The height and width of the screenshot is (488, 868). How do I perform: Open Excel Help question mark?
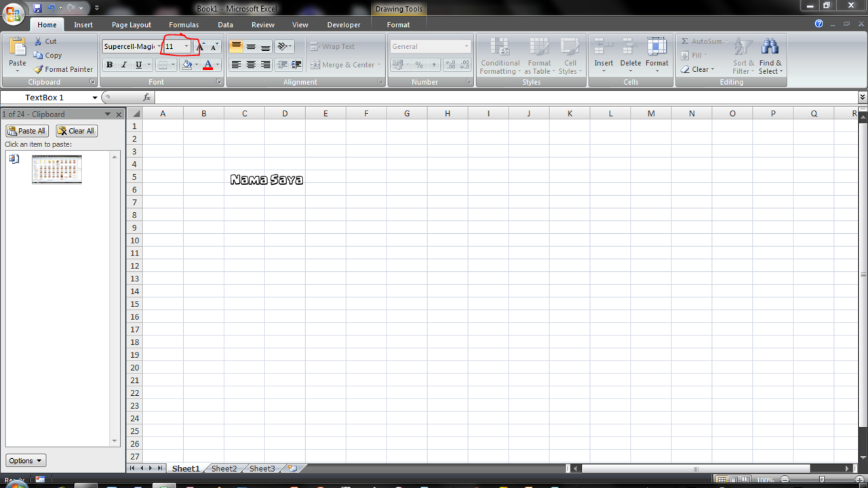click(x=818, y=24)
